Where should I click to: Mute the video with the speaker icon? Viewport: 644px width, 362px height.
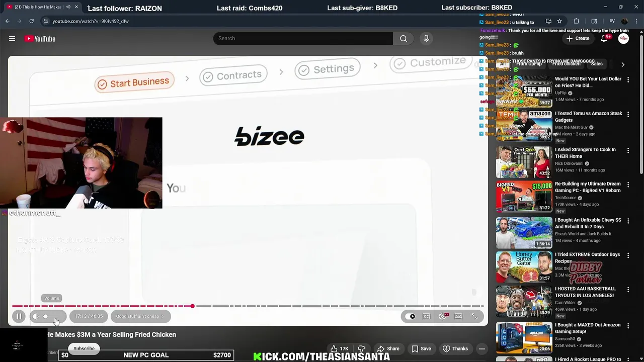pos(35,316)
